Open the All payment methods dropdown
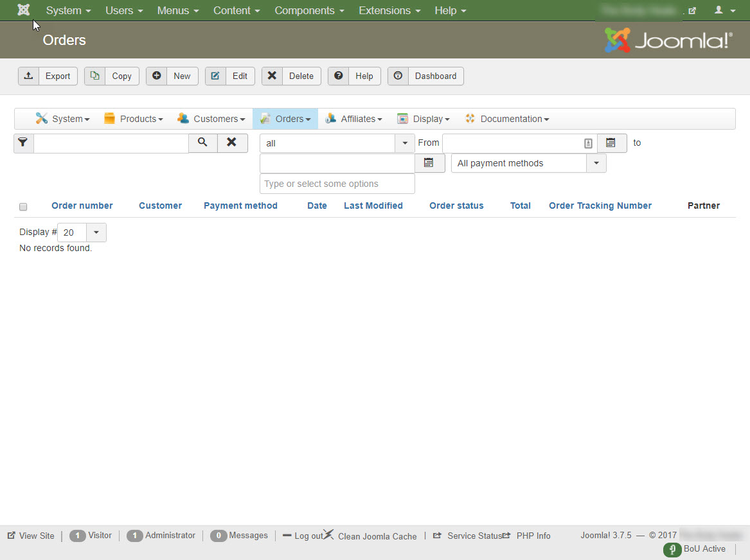Viewport: 750px width, 560px height. coord(596,163)
